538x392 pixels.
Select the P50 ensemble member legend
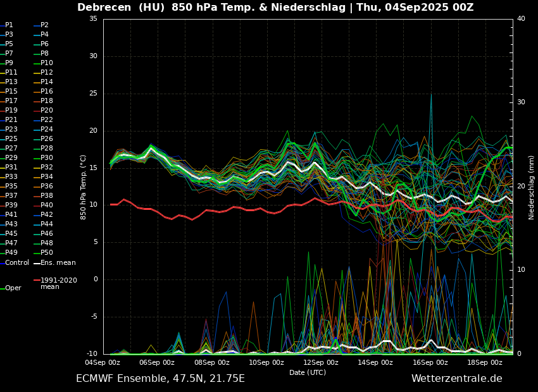click(46, 253)
